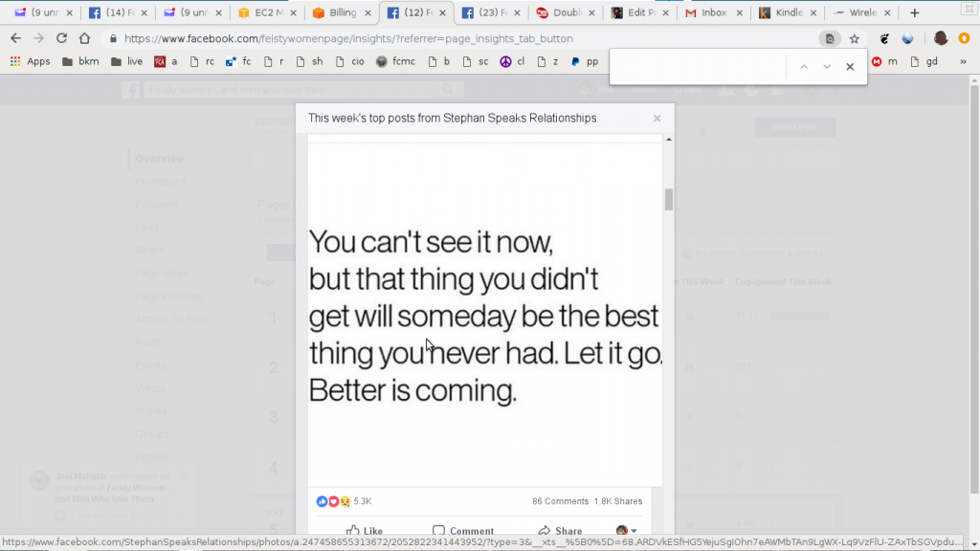Open the 86 Comments link
The width and height of the screenshot is (980, 551).
(560, 501)
